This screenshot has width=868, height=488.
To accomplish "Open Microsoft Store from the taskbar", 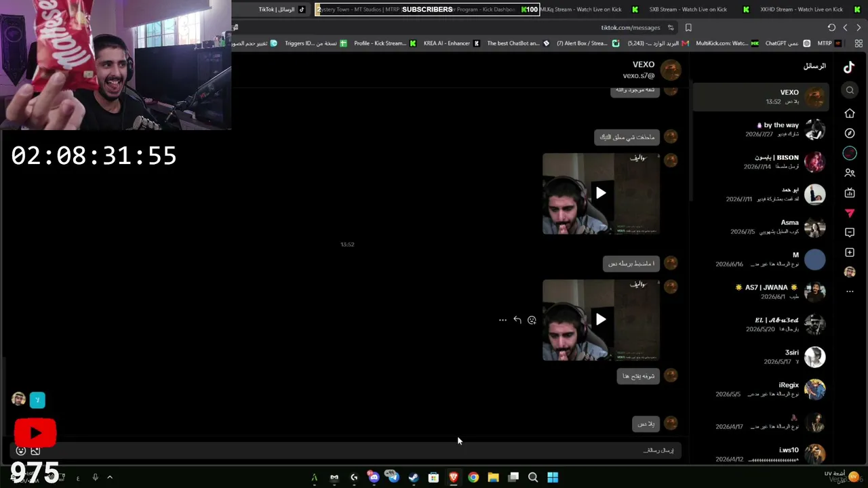I will click(x=433, y=477).
